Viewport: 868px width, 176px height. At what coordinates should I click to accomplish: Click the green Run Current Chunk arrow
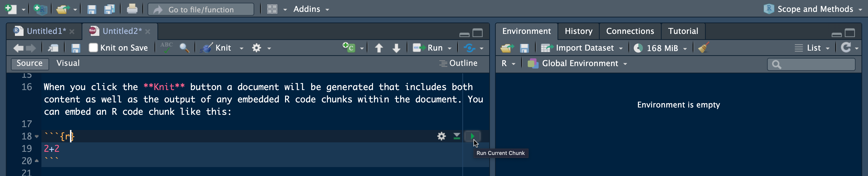(472, 136)
